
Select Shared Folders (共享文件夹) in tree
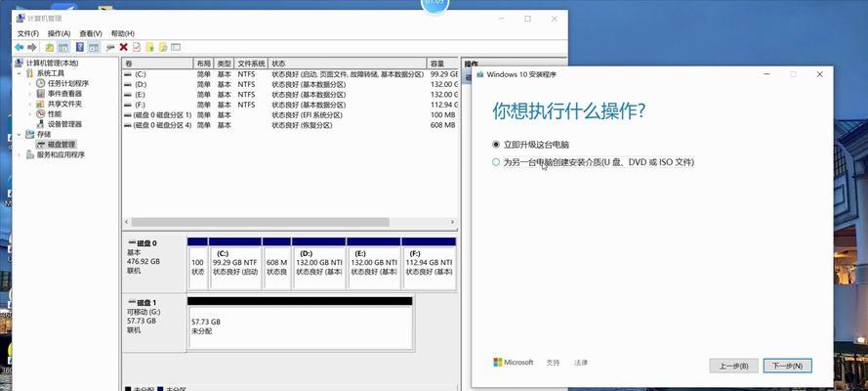coord(64,104)
